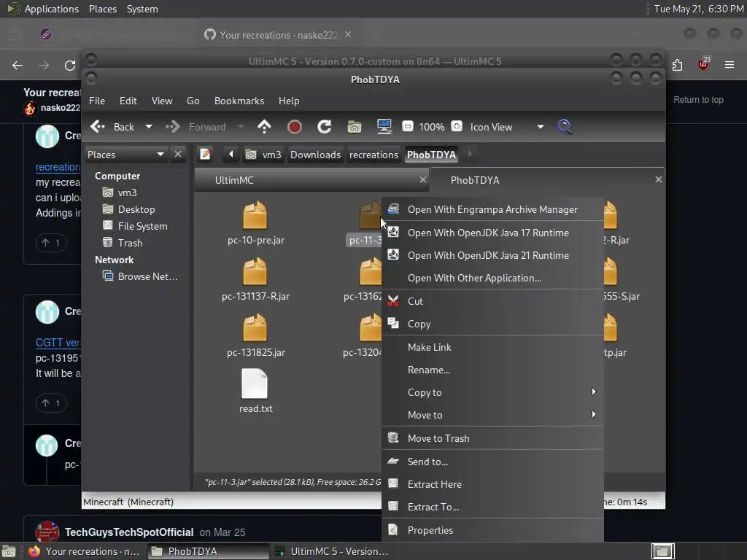Image resolution: width=747 pixels, height=560 pixels.
Task: Choose Open With OpenJDK Java 21 Runtime
Action: [x=492, y=255]
